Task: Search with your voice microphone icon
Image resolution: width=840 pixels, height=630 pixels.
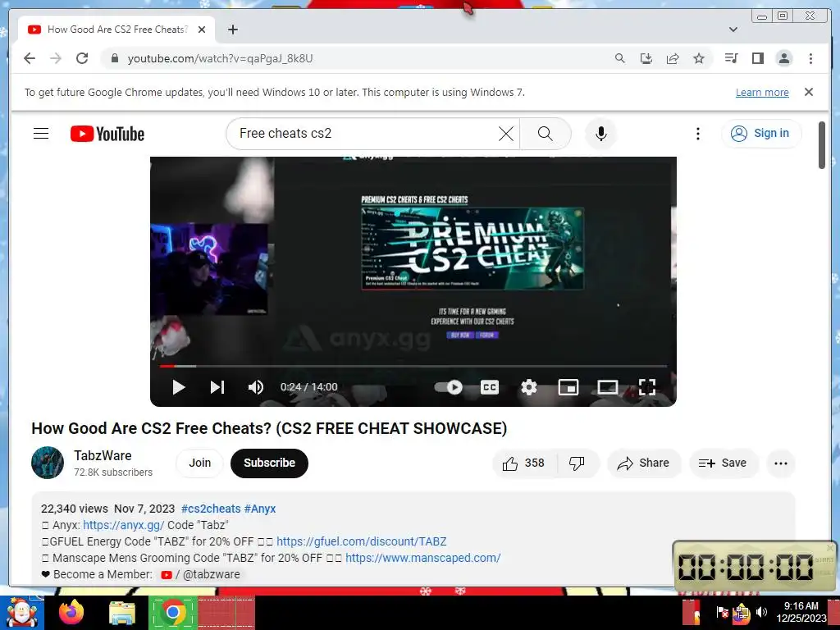Action: tap(601, 134)
